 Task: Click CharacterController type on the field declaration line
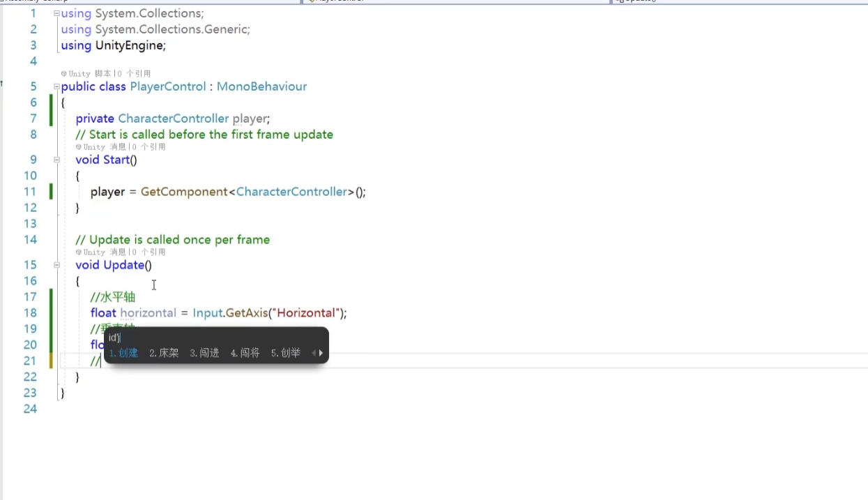point(174,119)
